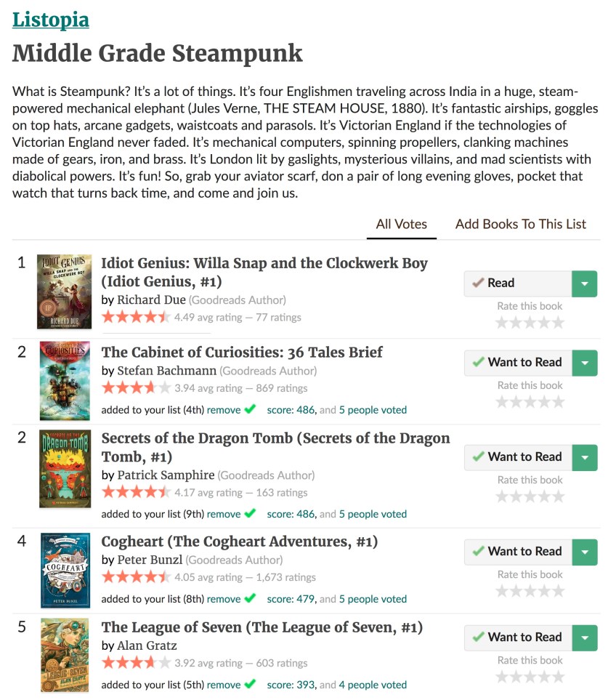Open shelf dropdown arrow for Idiot Genius
616x700 pixels.
pos(585,283)
